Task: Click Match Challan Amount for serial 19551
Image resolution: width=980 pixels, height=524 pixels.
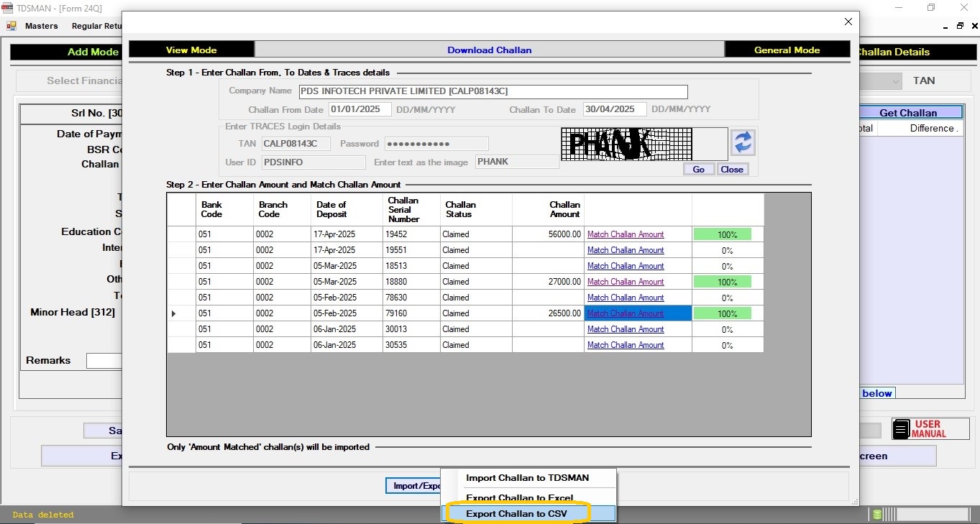Action: 626,250
